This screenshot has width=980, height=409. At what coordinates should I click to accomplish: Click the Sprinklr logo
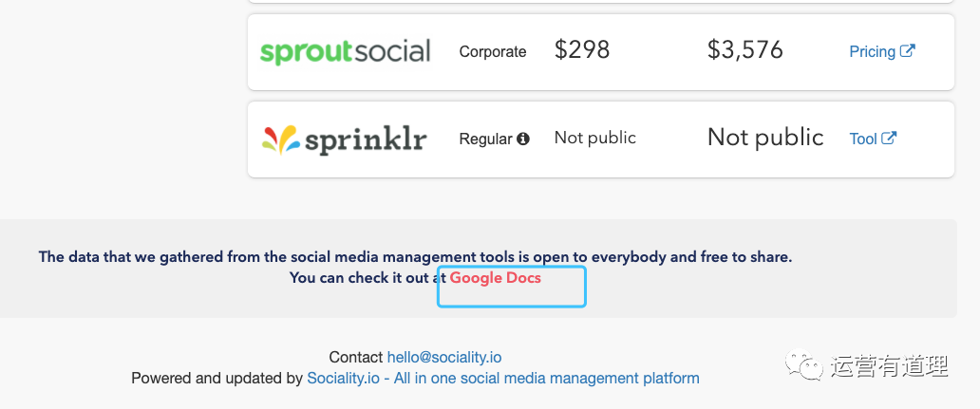click(x=345, y=139)
